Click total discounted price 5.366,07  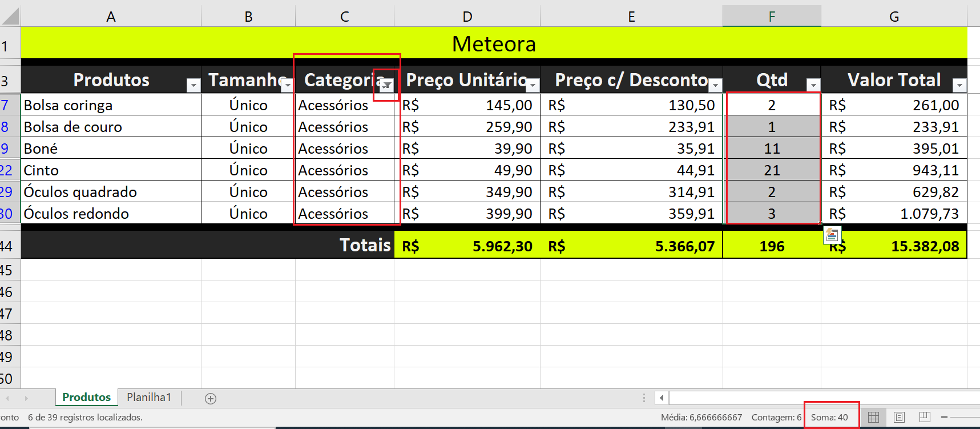pos(631,246)
